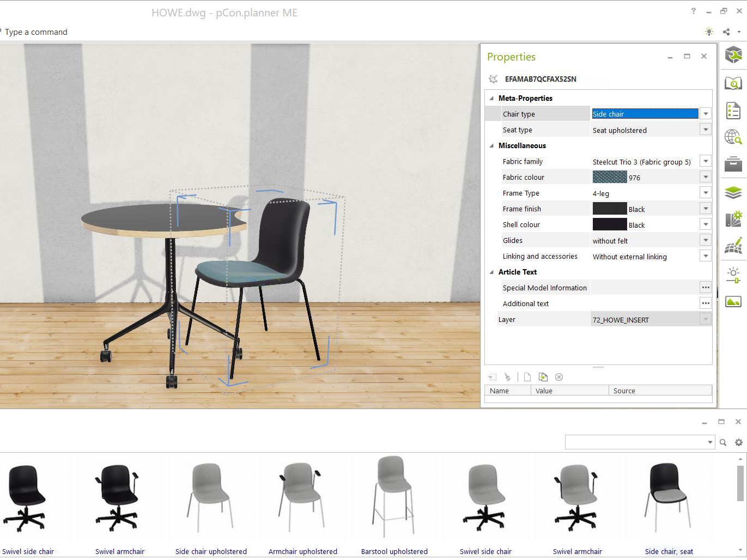747x560 pixels.
Task: Click the Fabric colour swatch showing 976
Action: [609, 176]
